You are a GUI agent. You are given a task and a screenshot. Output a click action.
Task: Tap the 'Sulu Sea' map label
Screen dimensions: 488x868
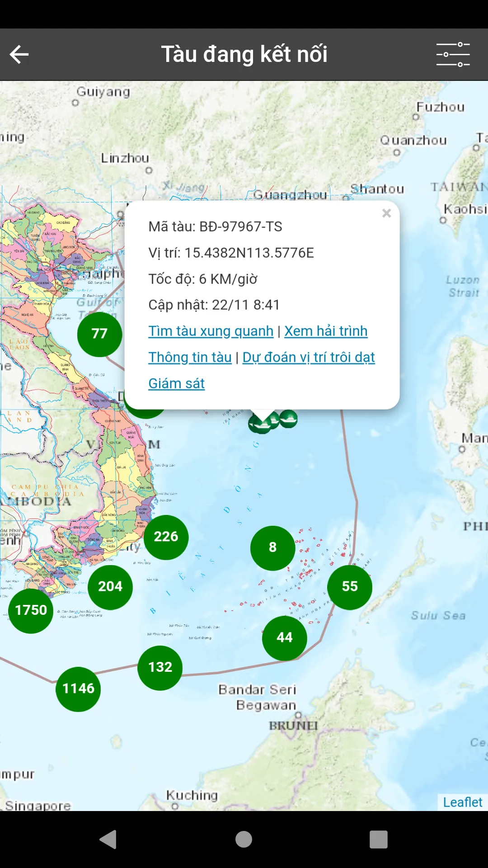coord(438,615)
